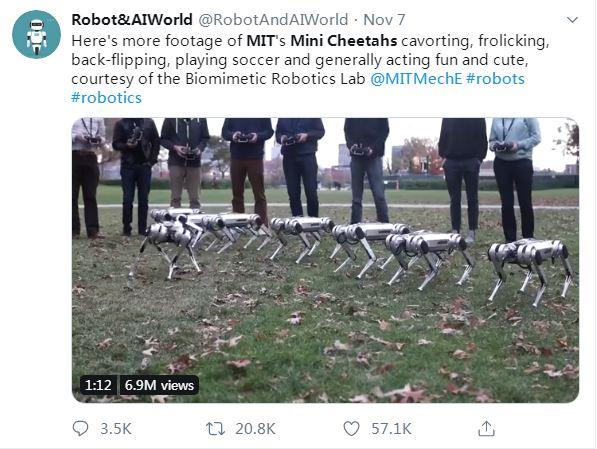Expand the tweet options chevron
This screenshot has width=597, height=449.
(572, 20)
